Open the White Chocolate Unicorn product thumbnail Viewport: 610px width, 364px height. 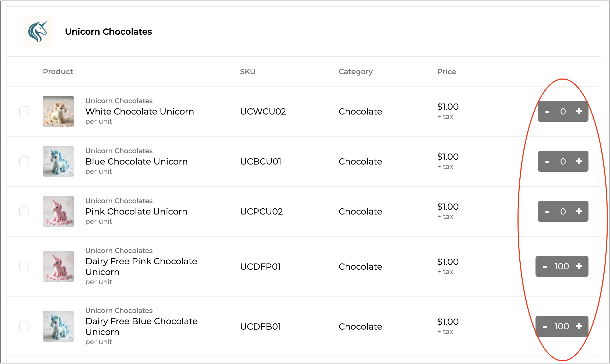[x=58, y=111]
